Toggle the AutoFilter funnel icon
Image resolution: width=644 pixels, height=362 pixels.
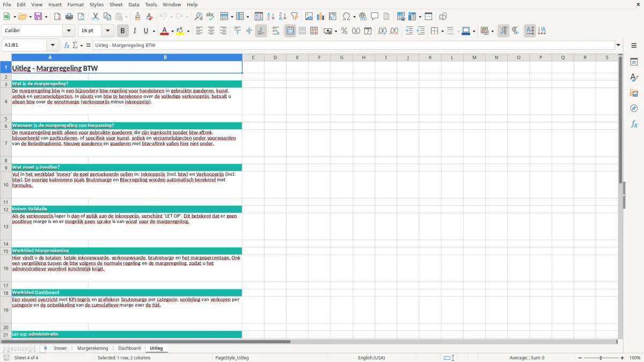[x=294, y=17]
